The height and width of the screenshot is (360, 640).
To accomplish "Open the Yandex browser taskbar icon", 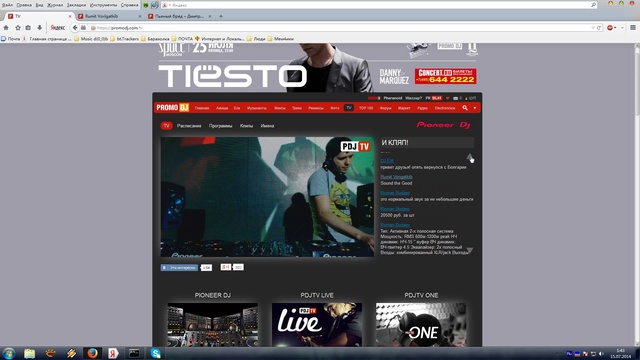I will pos(113,353).
